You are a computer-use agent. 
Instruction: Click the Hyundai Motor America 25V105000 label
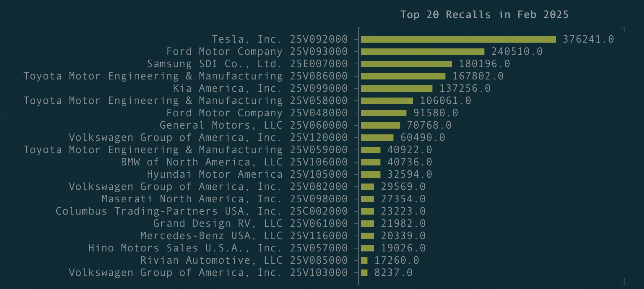(247, 174)
